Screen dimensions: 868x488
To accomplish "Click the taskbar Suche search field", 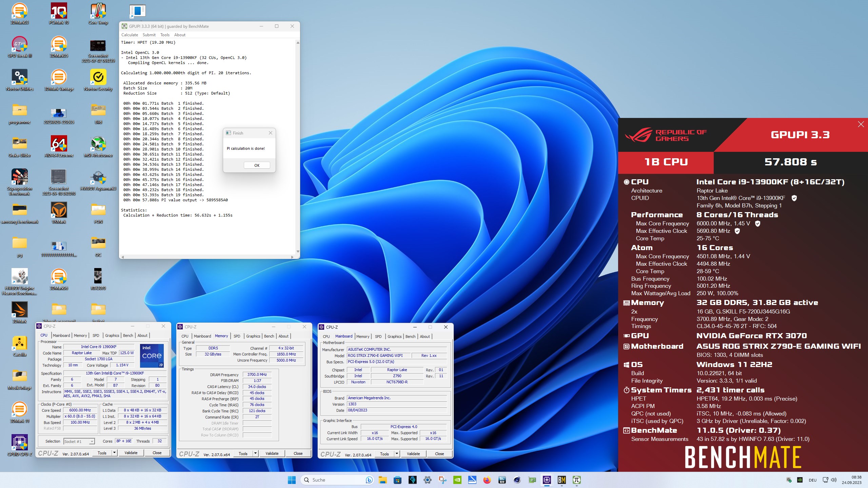I will tap(337, 480).
